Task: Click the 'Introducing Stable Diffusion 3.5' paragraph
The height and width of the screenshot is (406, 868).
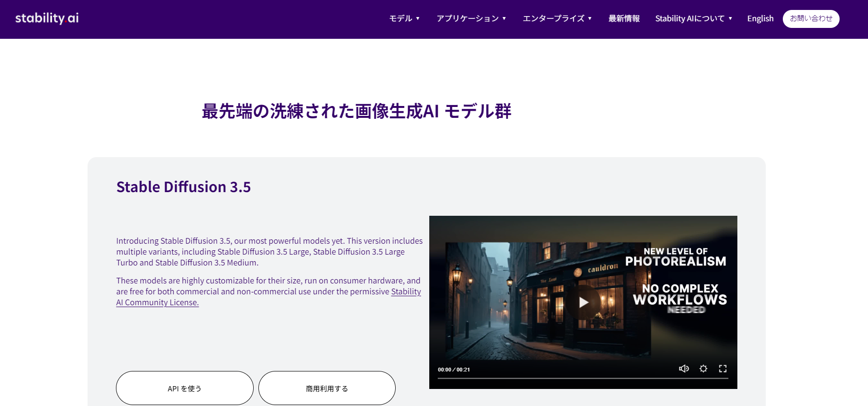Action: (270, 252)
